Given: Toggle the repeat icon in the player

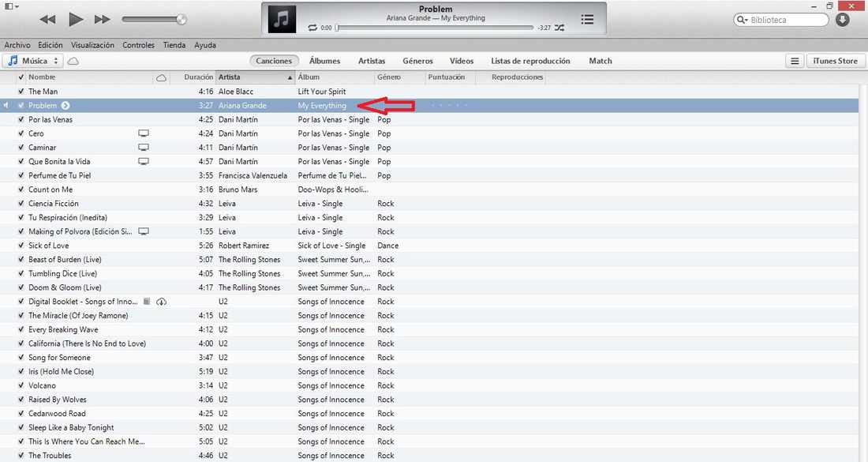Looking at the screenshot, I should click(312, 27).
